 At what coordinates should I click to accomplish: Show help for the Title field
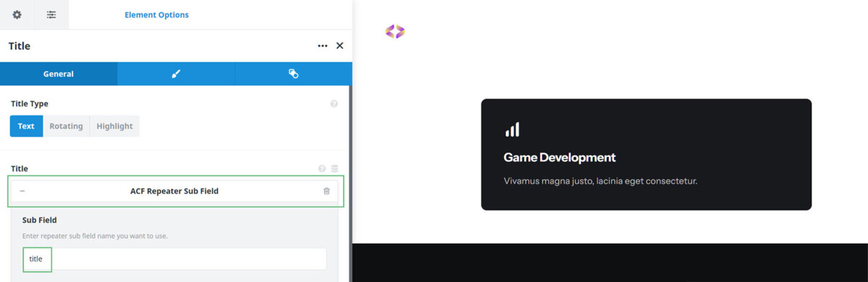(322, 168)
